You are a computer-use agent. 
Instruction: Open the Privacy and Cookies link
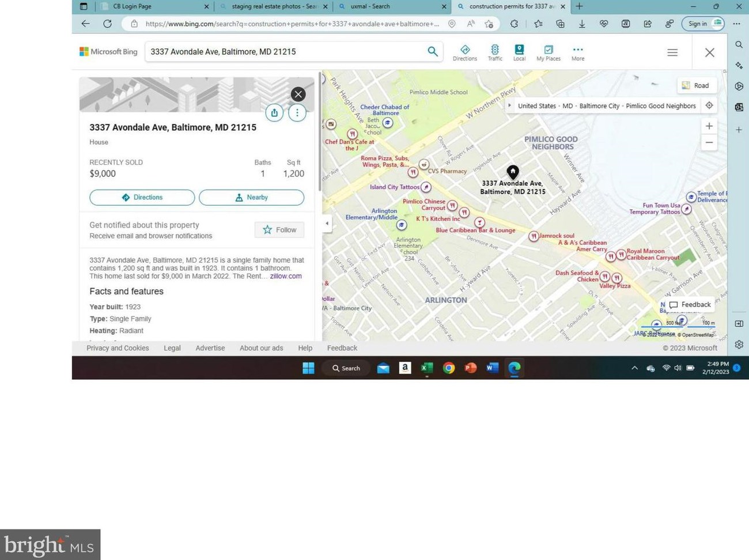(118, 348)
